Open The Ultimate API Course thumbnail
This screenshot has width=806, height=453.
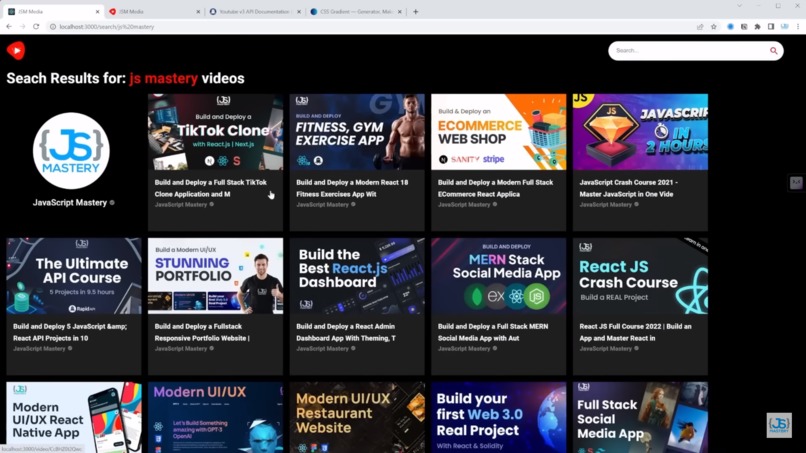pyautogui.click(x=74, y=276)
